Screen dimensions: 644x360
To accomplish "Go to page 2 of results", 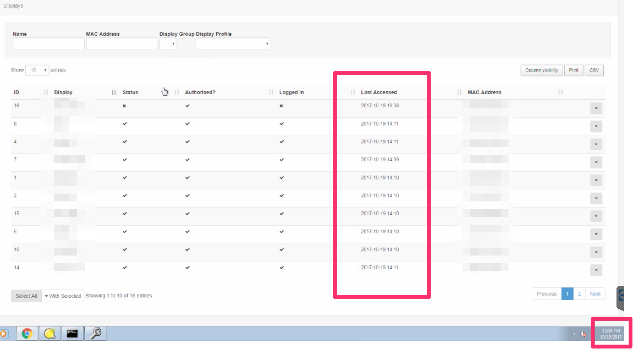I will [x=579, y=294].
